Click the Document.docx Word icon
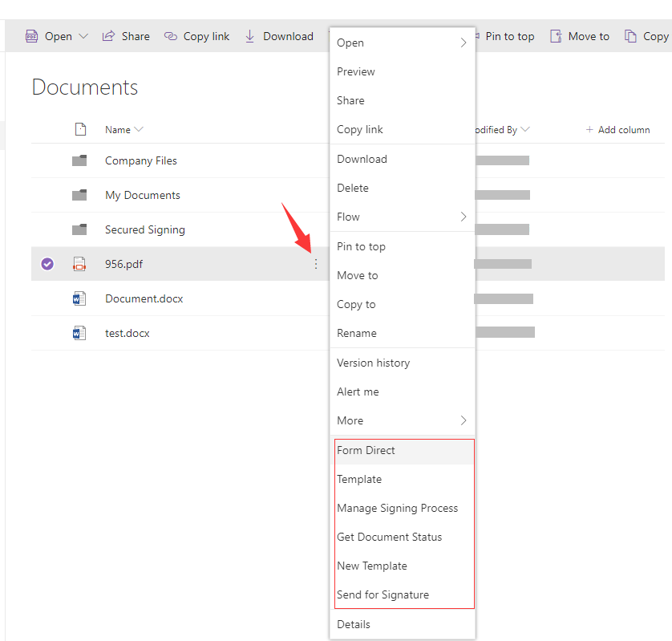 79,298
